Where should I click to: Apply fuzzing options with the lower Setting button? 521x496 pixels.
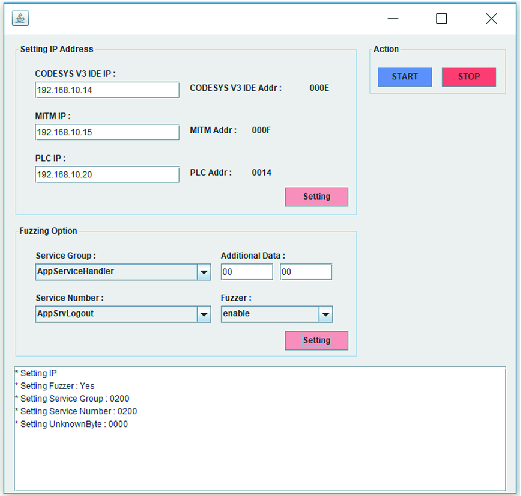(316, 340)
